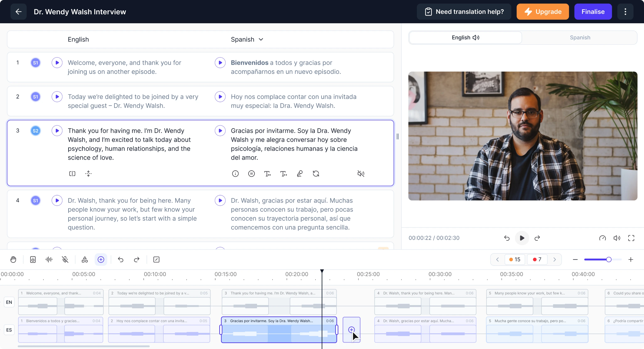Open the three-dot more options menu

625,12
